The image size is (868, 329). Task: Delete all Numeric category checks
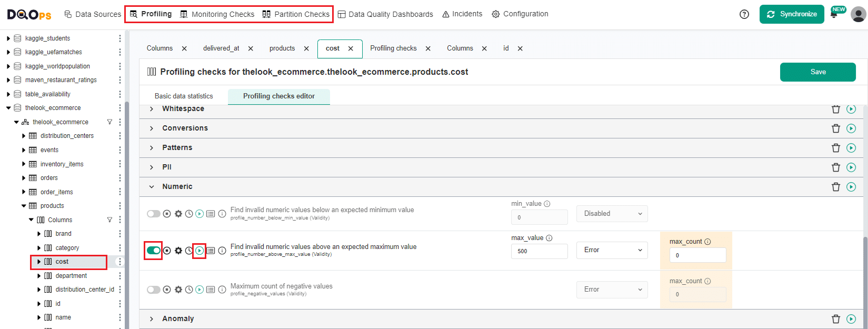[836, 187]
